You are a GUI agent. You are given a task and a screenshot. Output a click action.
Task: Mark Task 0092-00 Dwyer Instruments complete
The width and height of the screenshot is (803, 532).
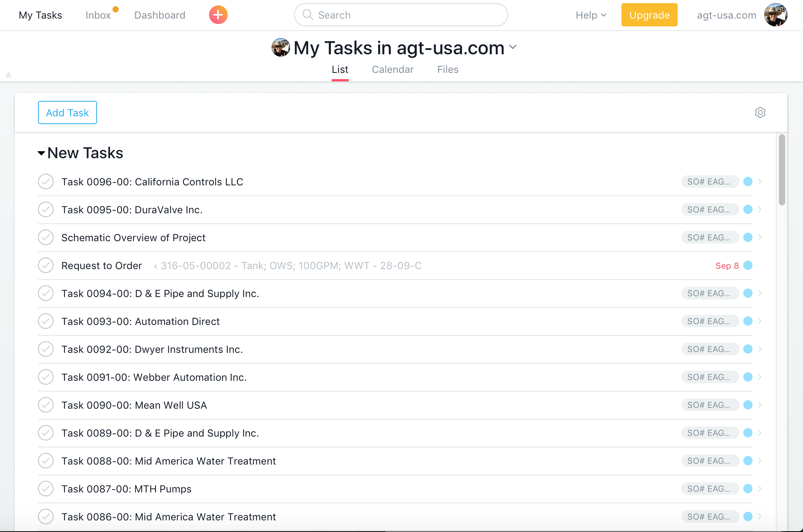click(x=46, y=349)
